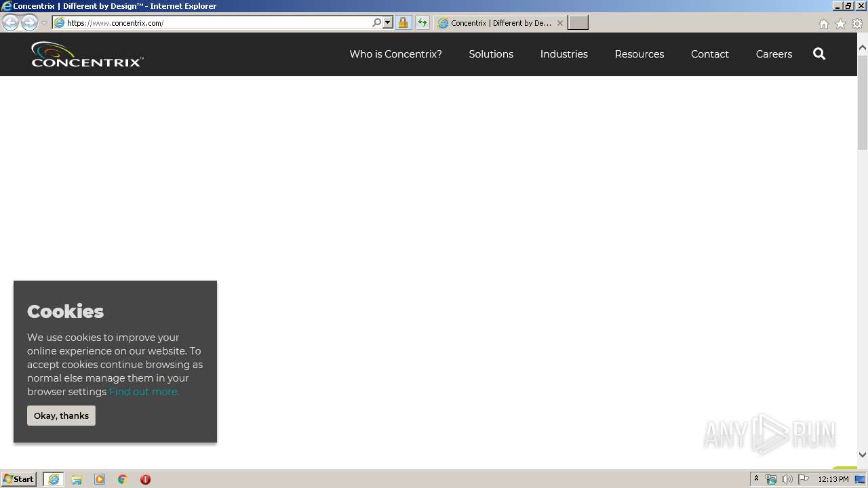The image size is (868, 488).
Task: Click the taskbar clock showing 12:13 PM
Action: 833,479
